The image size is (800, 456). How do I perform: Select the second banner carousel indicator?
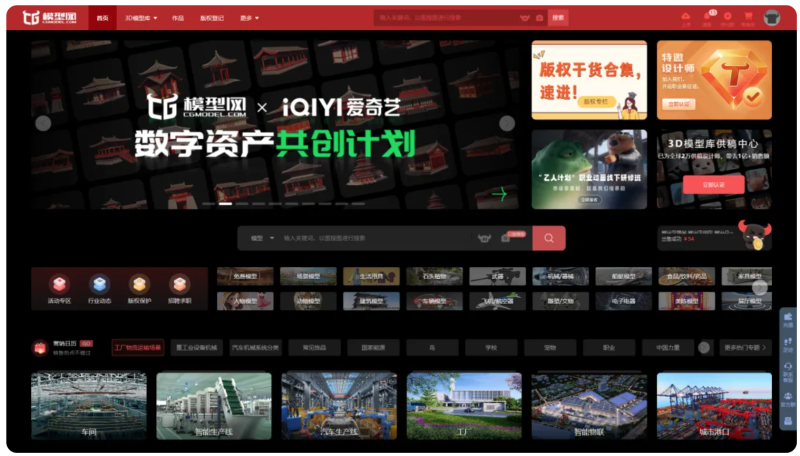[225, 204]
